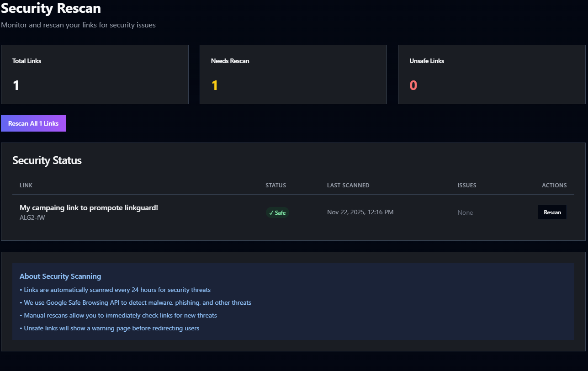Image resolution: width=588 pixels, height=371 pixels.
Task: Click the ISSUES column header
Action: click(466, 185)
